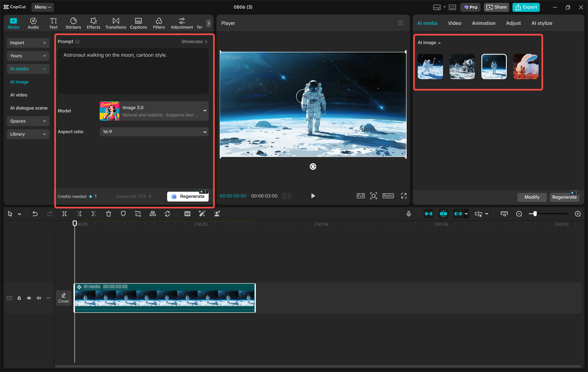Click the microphone record voiceover icon
This screenshot has width=588, height=372.
pyautogui.click(x=409, y=214)
